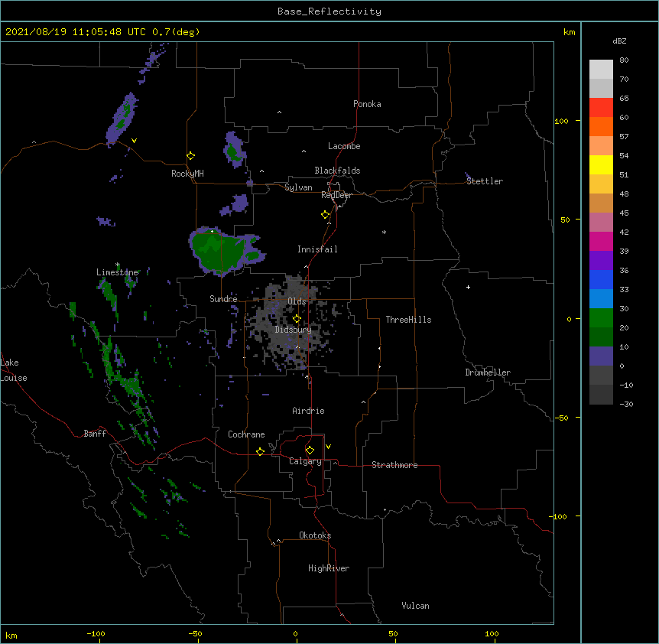Screen dimensions: 659x644
Task: Click the deep orange 57-60 dBZ swatch
Action: (601, 126)
